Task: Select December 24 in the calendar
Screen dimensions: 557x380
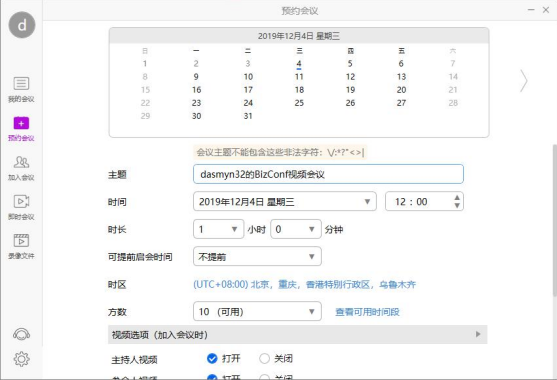Action: (x=248, y=103)
